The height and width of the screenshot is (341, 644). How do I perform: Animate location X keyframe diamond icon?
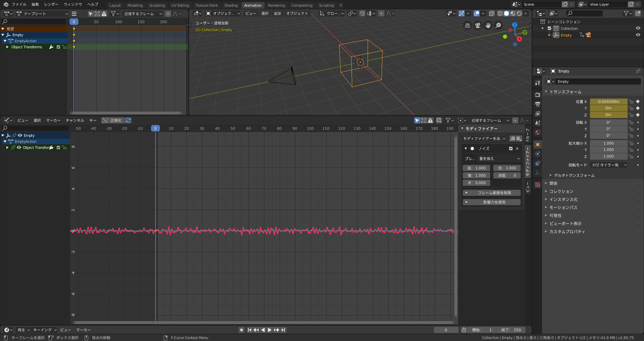(638, 101)
